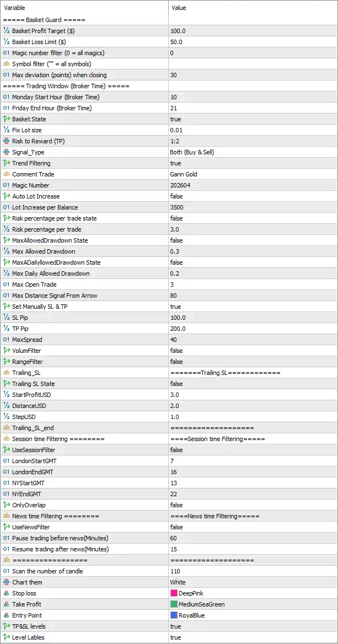This screenshot has height=644, width=338.
Task: Click the color-type icon next to Stop loss
Action: coord(6,593)
